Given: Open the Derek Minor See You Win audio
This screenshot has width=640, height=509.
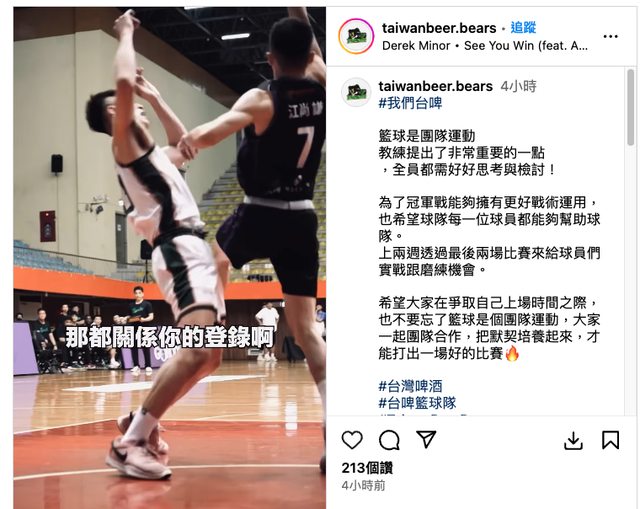Looking at the screenshot, I should tap(485, 46).
